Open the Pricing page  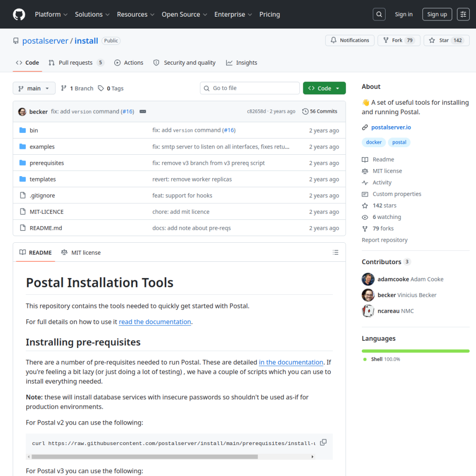[x=269, y=14]
